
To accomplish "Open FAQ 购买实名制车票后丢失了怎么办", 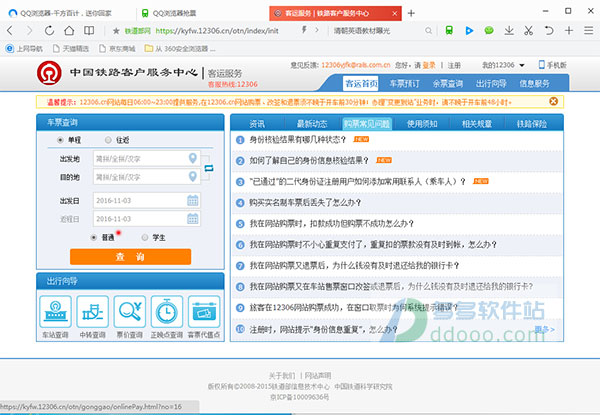I will pyautogui.click(x=305, y=203).
